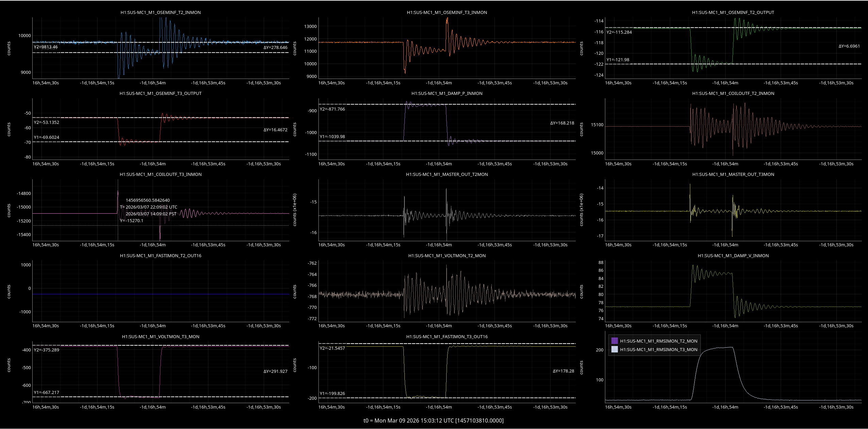Click the Y1=-667.217 cursor label
This screenshot has width=868, height=429.
click(46, 392)
